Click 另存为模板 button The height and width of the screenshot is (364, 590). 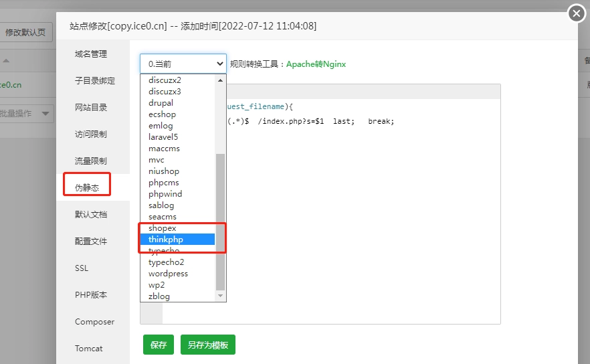point(207,345)
